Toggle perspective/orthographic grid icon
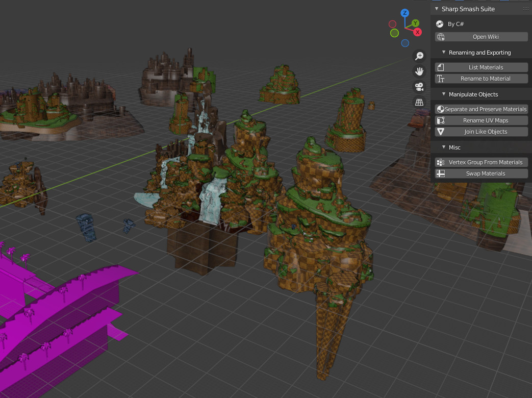Viewport: 532px width, 398px height. pos(419,102)
